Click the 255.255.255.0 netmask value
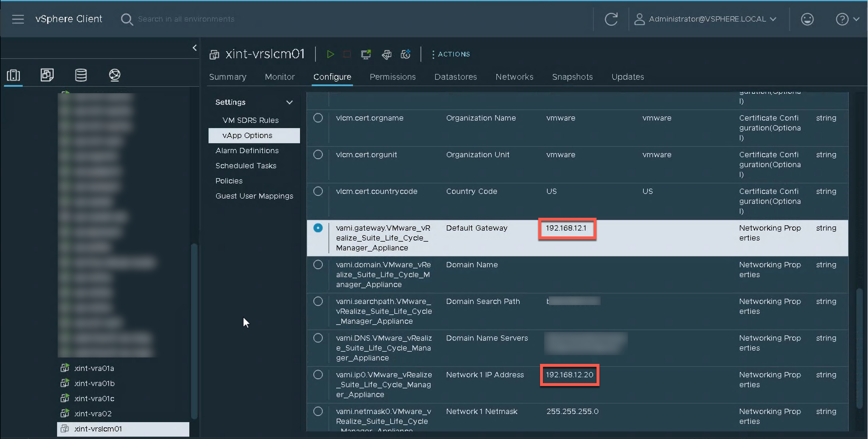The image size is (868, 439). pos(572,411)
